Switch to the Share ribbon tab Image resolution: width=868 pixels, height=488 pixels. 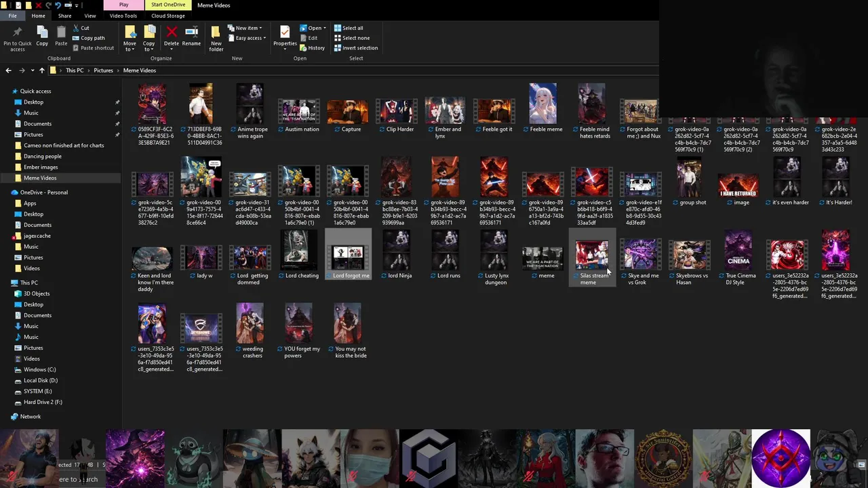pos(64,16)
